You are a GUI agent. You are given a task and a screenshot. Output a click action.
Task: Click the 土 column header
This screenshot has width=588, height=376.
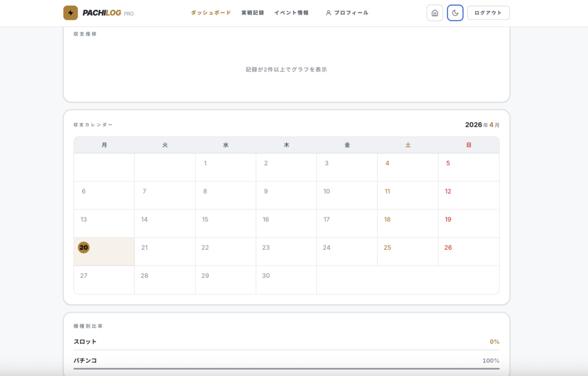coord(408,145)
